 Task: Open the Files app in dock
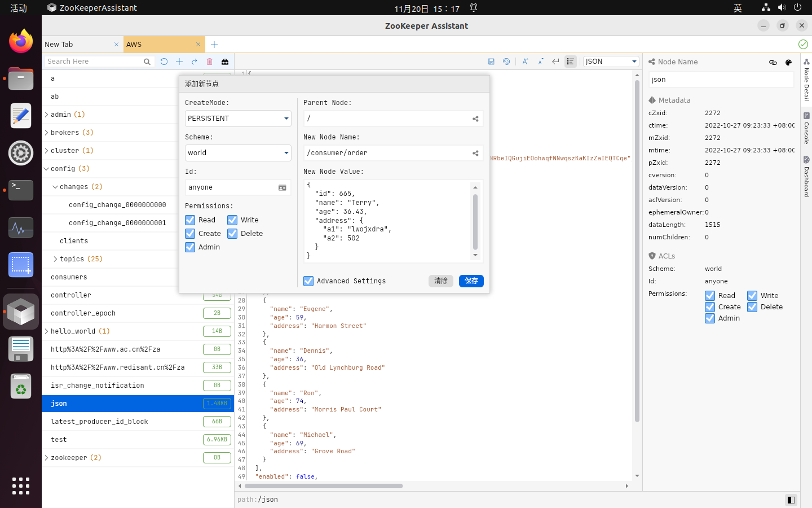21,78
